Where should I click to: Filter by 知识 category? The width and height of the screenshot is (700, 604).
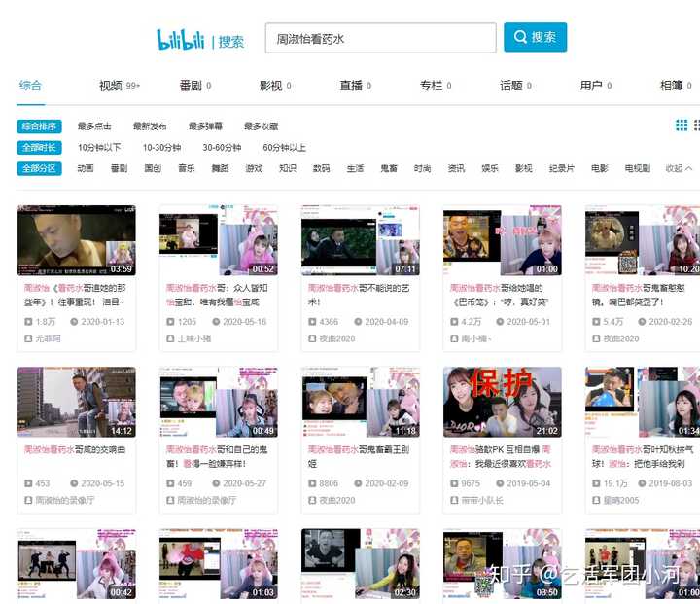pyautogui.click(x=288, y=168)
